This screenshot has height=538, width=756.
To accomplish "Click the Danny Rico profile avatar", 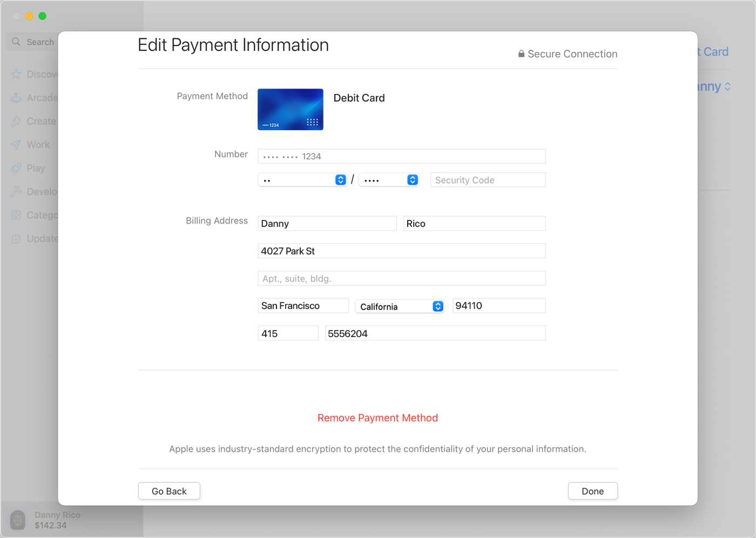I will [x=18, y=520].
